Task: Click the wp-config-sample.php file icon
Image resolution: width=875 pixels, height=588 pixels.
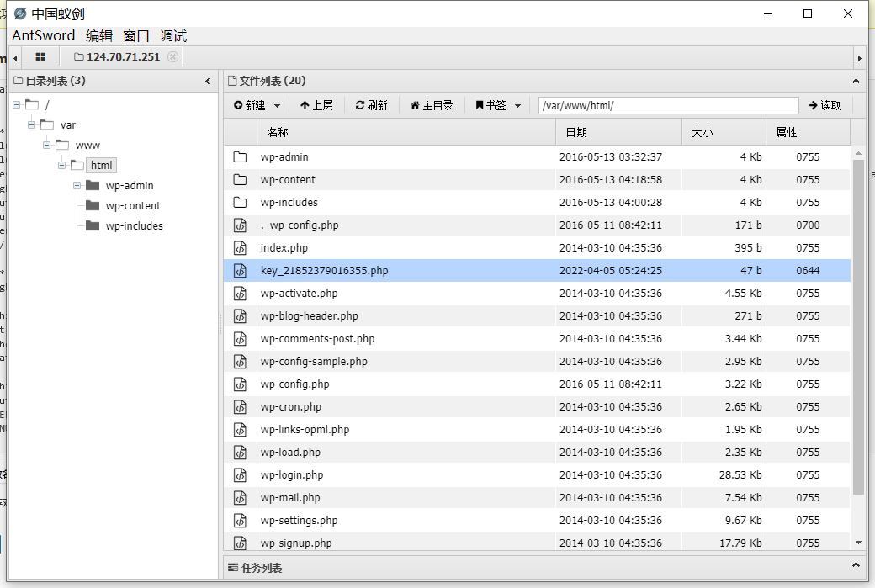Action: coord(240,362)
